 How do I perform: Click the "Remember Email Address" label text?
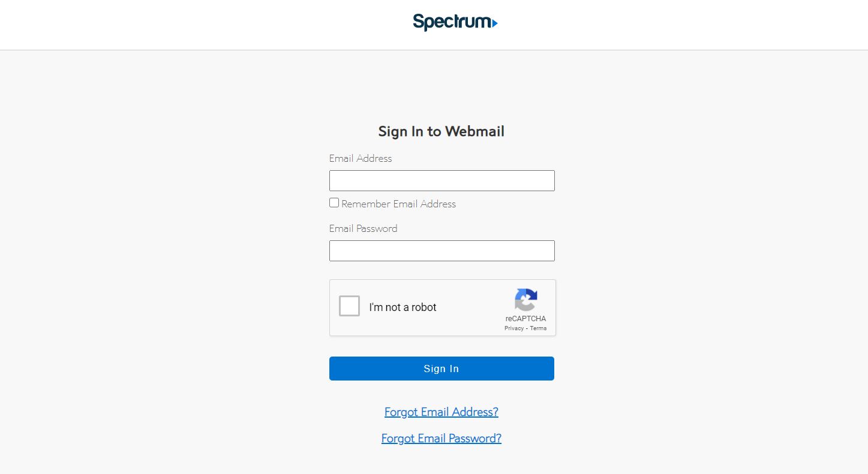tap(398, 204)
